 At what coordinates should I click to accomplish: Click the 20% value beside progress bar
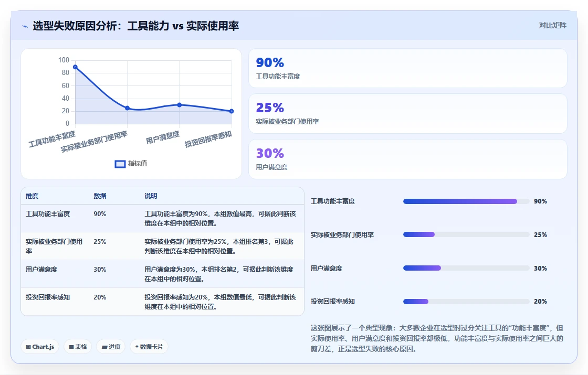tap(540, 302)
